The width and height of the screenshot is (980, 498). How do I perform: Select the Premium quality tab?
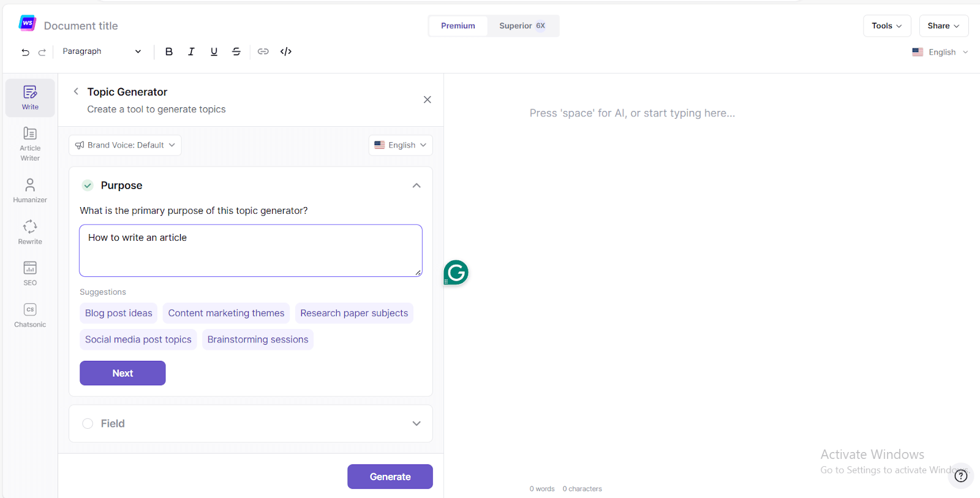point(458,26)
